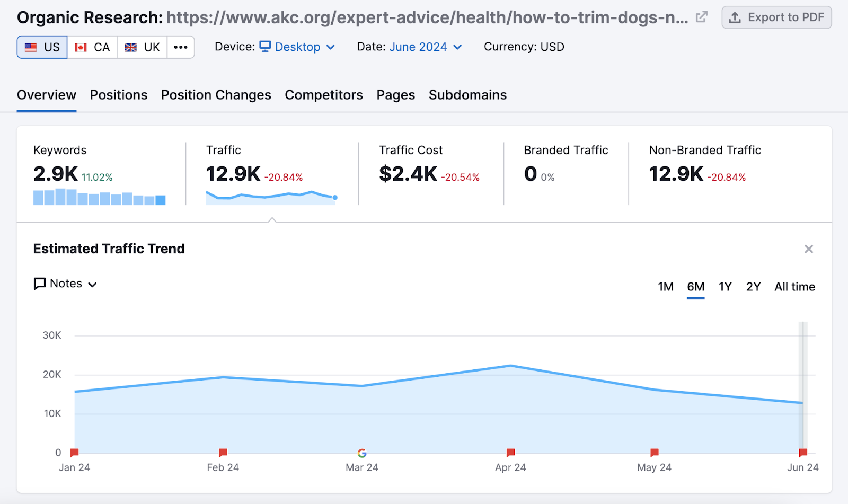The image size is (848, 504).
Task: Switch to the Positions tab
Action: 118,95
